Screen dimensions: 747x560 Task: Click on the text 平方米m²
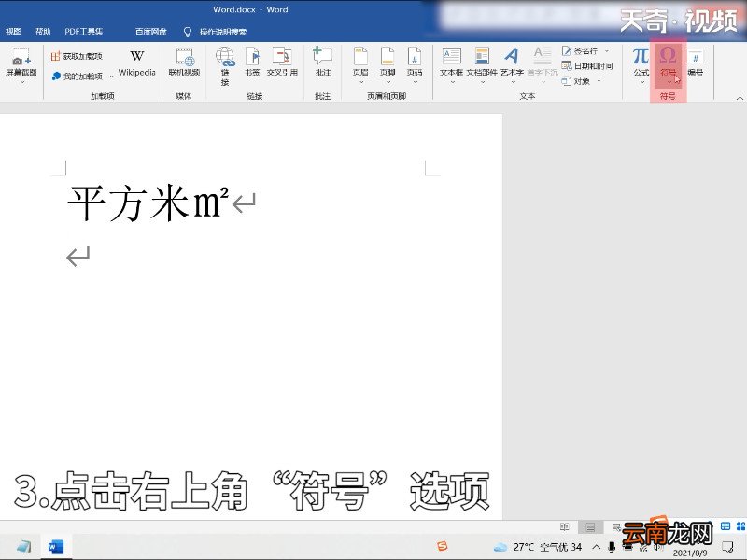click(148, 203)
